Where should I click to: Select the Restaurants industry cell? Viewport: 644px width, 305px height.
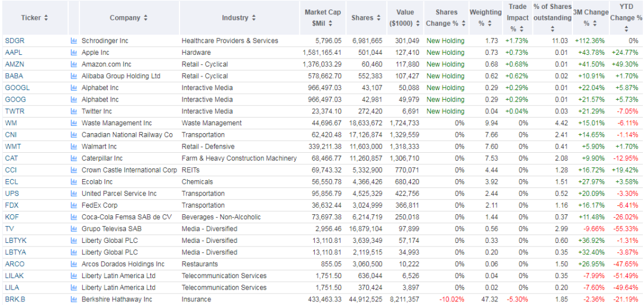(200, 264)
